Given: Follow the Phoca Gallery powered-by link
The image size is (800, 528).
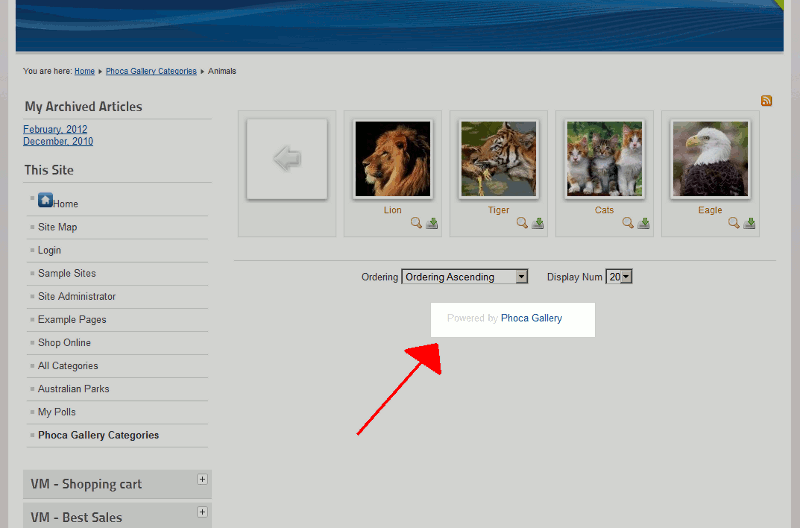Looking at the screenshot, I should pos(531,318).
